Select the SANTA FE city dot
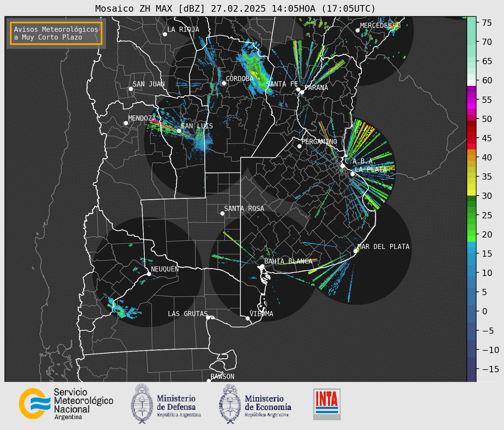 point(298,89)
